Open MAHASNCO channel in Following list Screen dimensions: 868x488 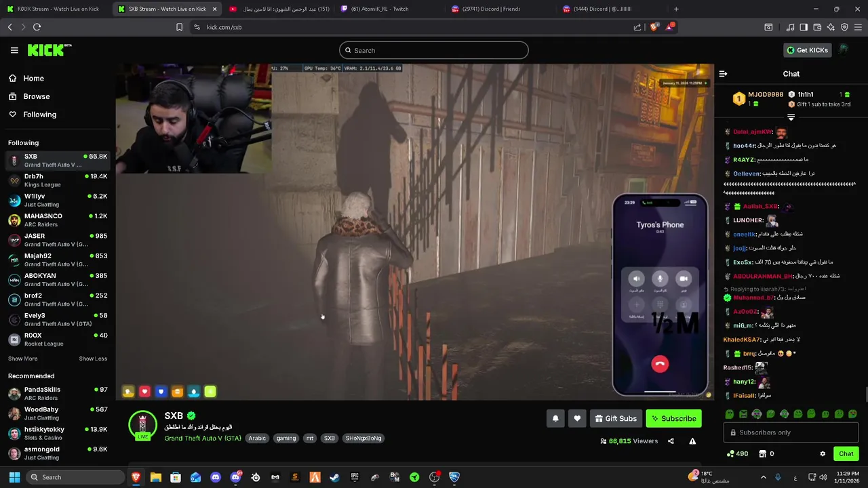[58, 220]
